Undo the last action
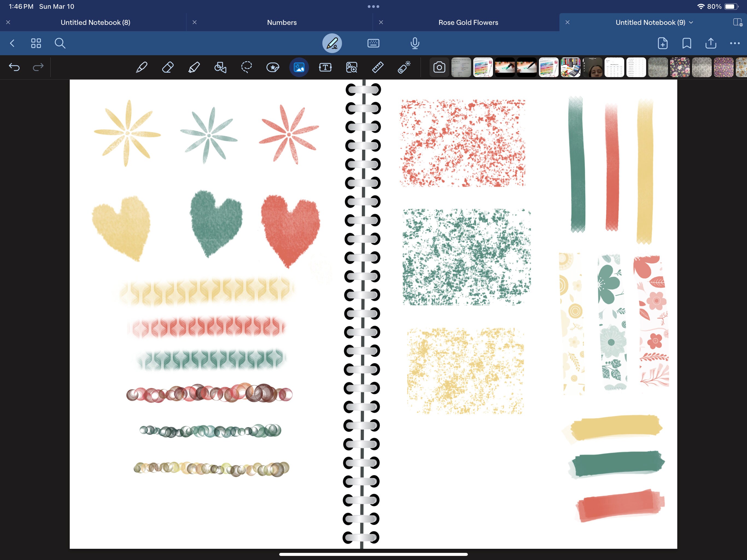This screenshot has height=560, width=747. click(x=14, y=67)
